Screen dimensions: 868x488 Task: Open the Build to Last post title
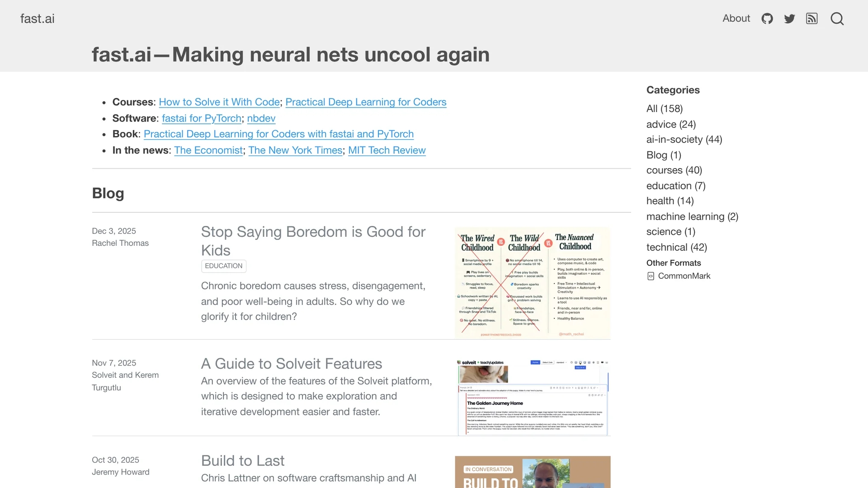click(x=243, y=461)
